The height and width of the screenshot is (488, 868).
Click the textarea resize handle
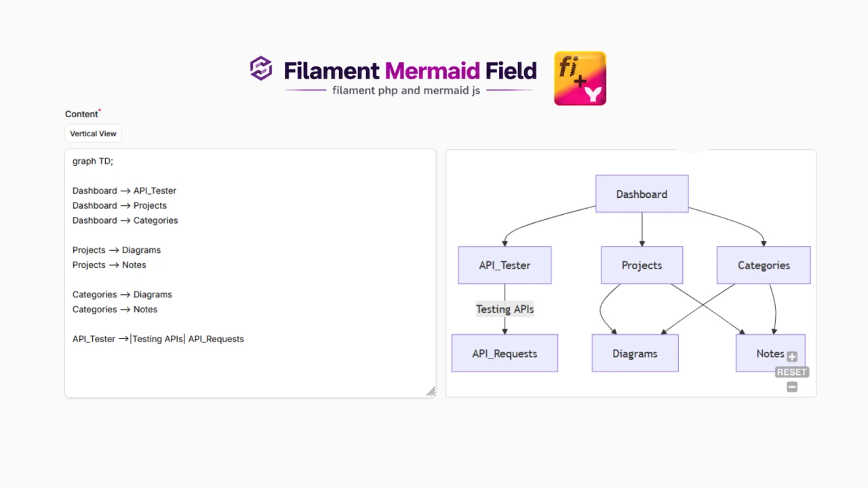click(431, 392)
